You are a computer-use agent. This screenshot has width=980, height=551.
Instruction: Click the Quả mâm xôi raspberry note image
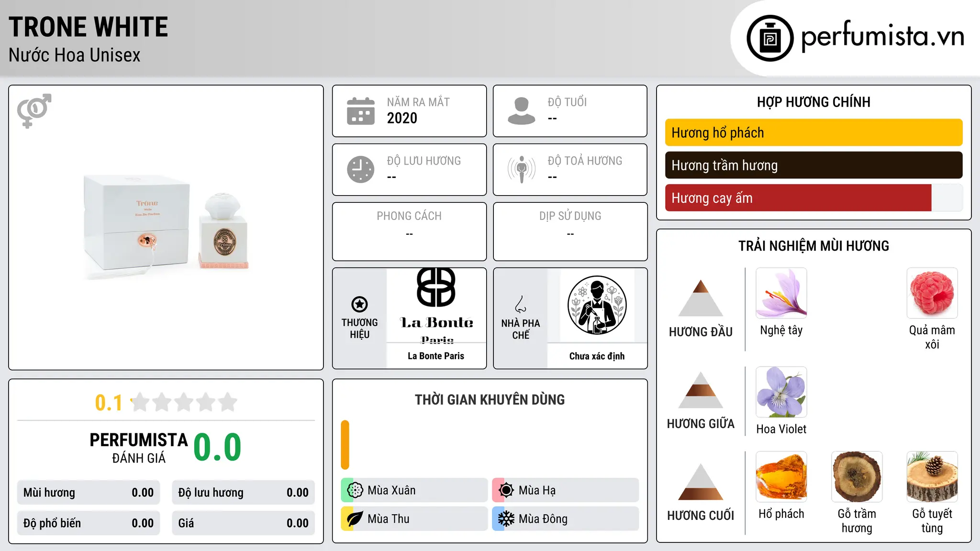pyautogui.click(x=932, y=293)
